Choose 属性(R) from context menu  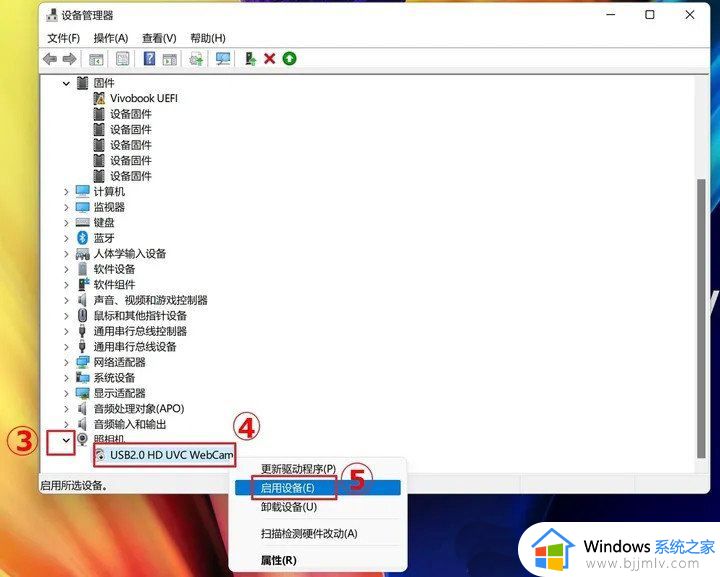pos(317,560)
